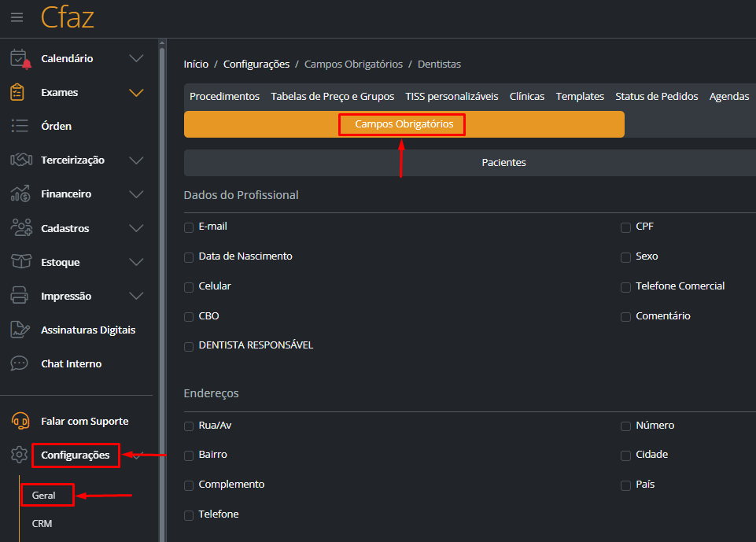Click the Calendário calendar icon
Screen dimensions: 756x542
coord(20,59)
